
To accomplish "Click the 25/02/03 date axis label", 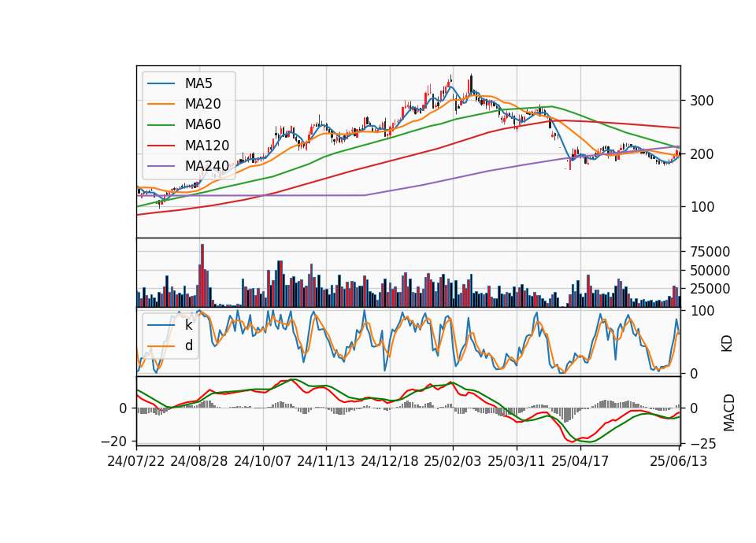I will pyautogui.click(x=453, y=461).
